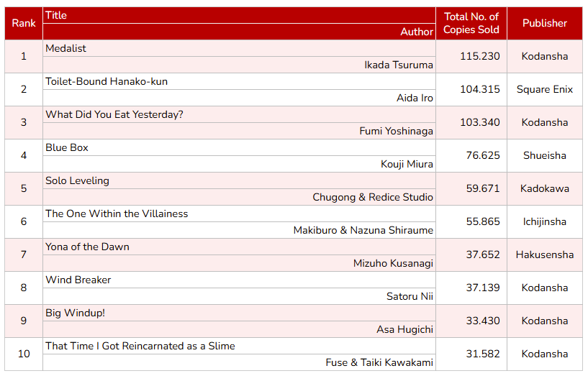
Task: Select author Makiburo & Nazuna Shiraume
Action: [x=363, y=230]
